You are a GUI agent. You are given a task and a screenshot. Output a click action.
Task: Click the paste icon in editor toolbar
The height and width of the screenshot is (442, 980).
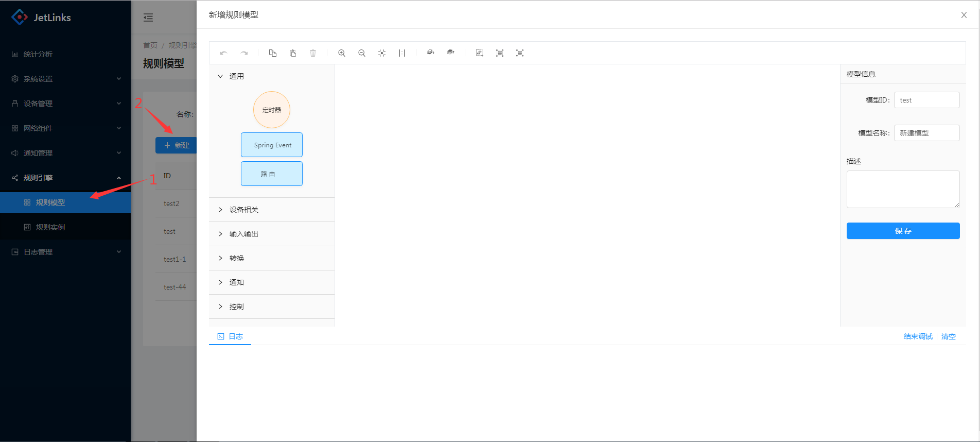(x=293, y=53)
